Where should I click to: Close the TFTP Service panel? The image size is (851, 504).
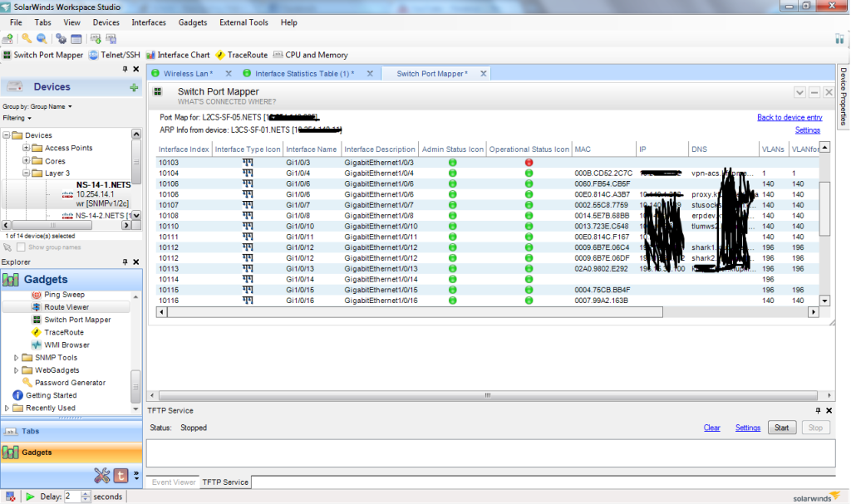pos(829,411)
